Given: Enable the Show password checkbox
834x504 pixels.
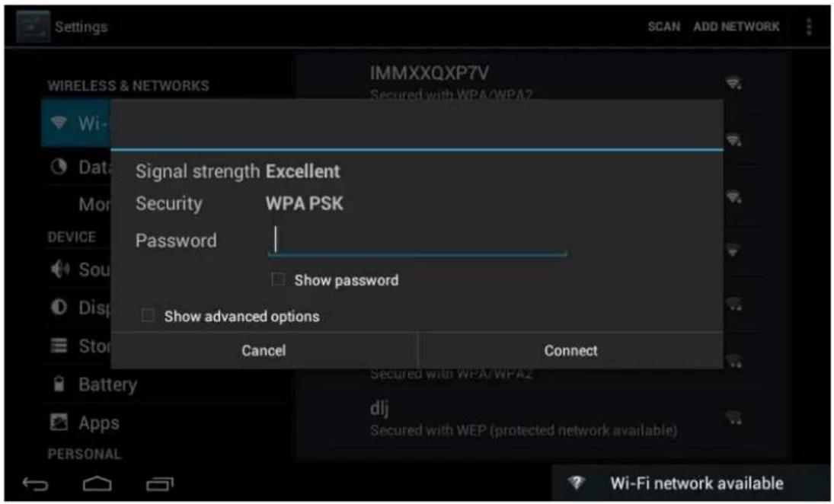Looking at the screenshot, I should pyautogui.click(x=278, y=279).
